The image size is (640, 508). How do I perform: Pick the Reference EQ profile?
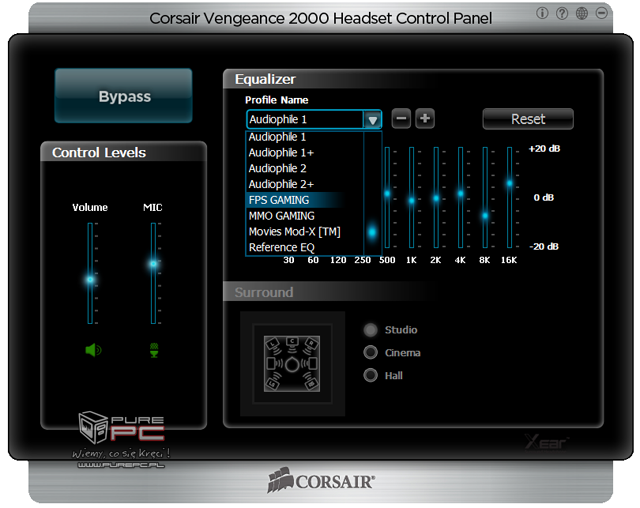click(x=304, y=247)
